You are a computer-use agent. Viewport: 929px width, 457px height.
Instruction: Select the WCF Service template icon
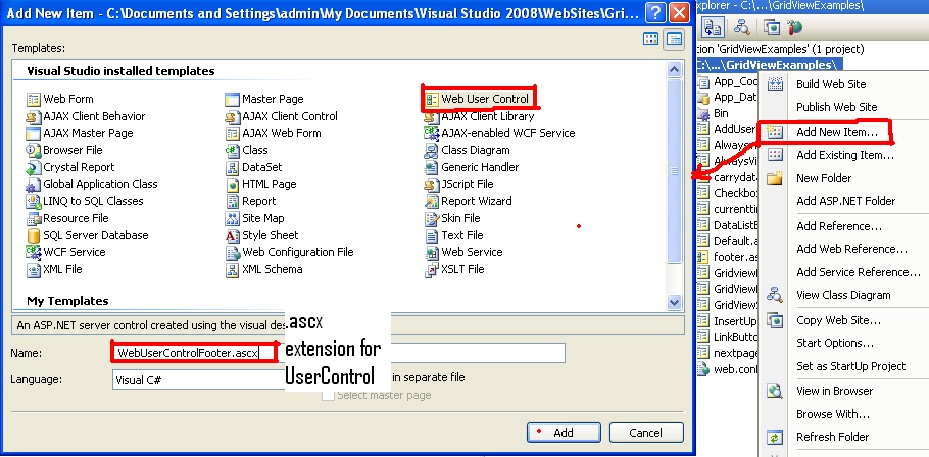(34, 252)
